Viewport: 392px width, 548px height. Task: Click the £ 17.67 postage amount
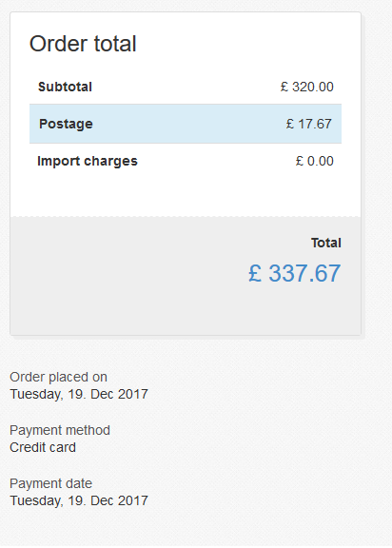click(309, 124)
